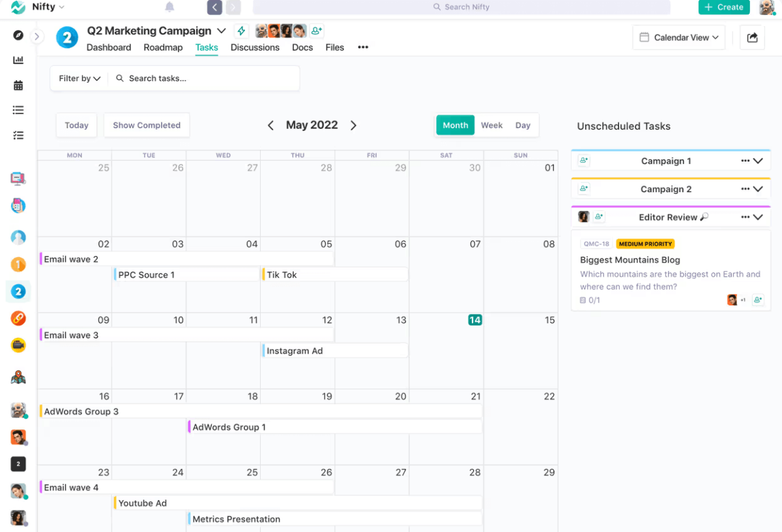Open the Filter by dropdown
The image size is (782, 532).
[78, 78]
